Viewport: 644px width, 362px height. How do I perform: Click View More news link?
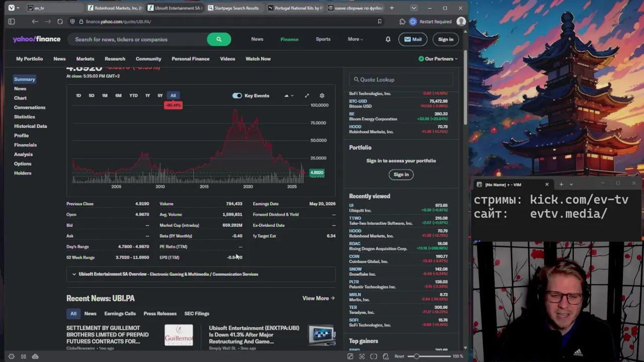click(318, 298)
